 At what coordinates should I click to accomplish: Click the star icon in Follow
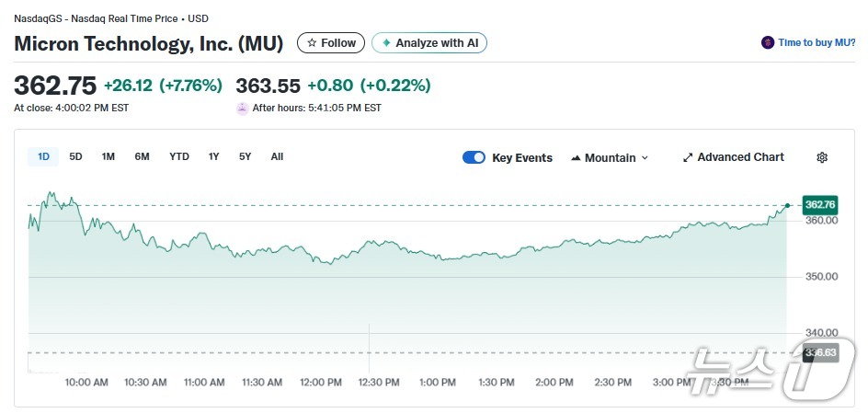[x=312, y=43]
